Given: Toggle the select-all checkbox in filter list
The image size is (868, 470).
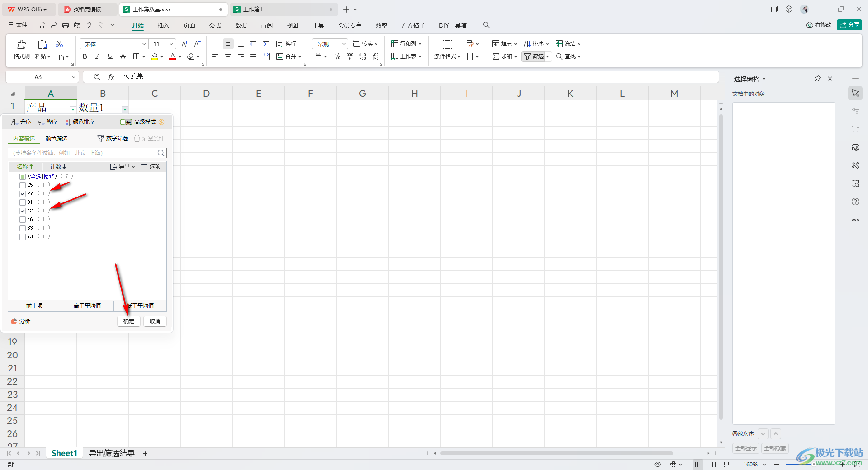Looking at the screenshot, I should 23,177.
